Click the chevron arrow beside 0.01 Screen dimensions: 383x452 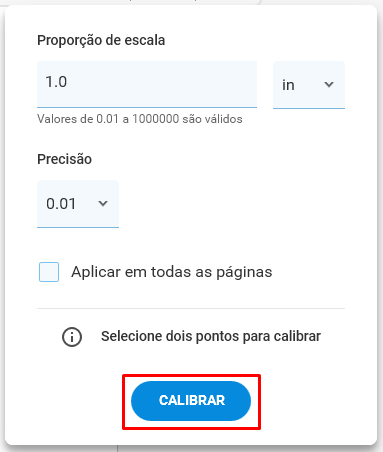tap(103, 203)
